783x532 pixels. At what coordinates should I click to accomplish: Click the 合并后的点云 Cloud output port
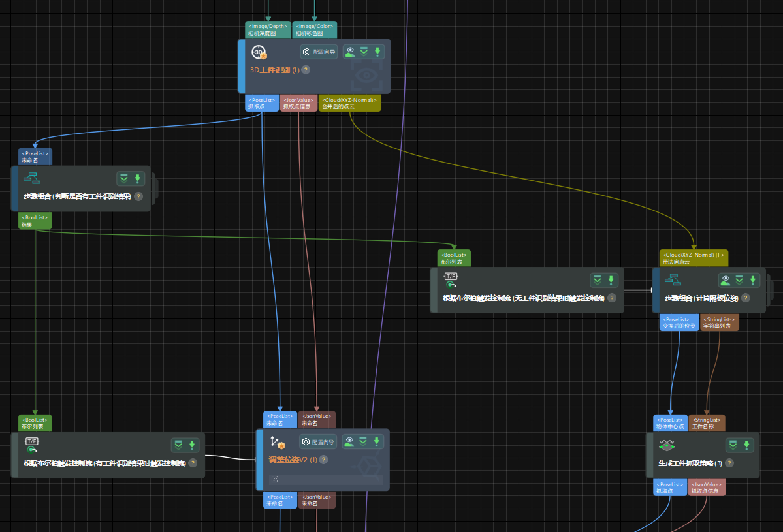pyautogui.click(x=349, y=103)
